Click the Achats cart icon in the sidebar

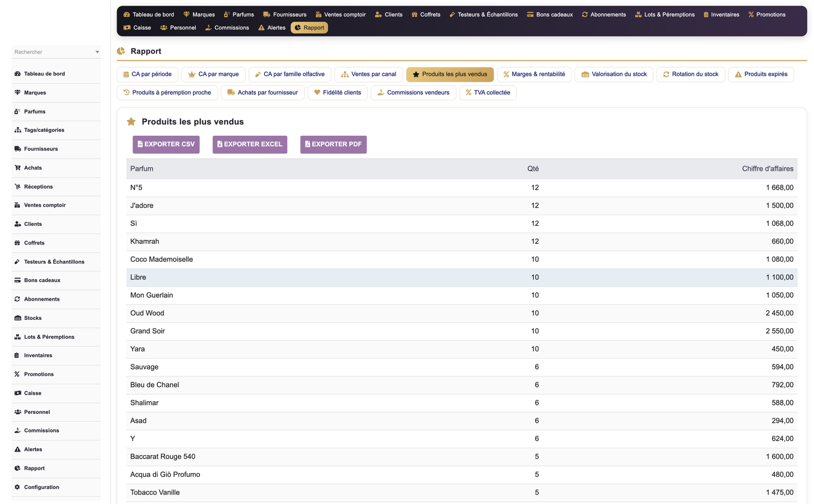pyautogui.click(x=17, y=168)
